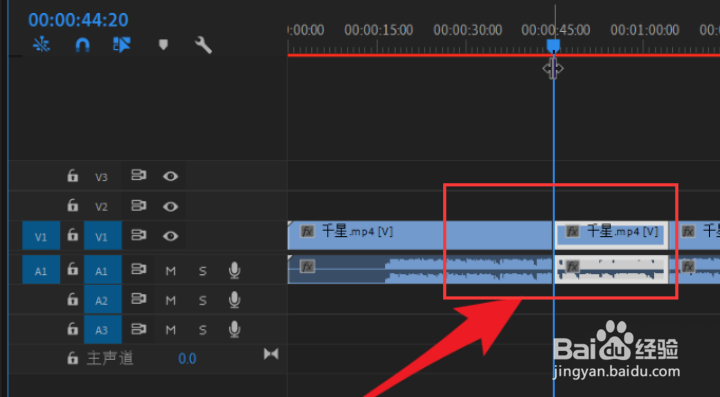Toggle lock on A1 track

click(x=73, y=269)
